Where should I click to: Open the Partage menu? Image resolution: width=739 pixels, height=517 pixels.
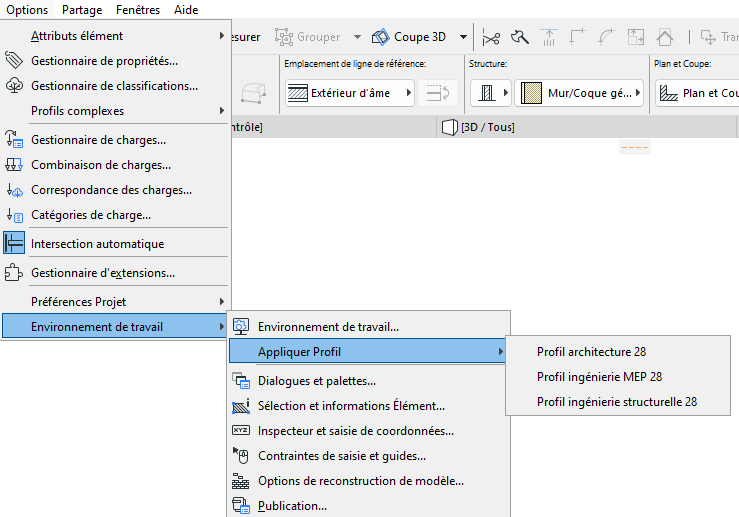coord(82,9)
